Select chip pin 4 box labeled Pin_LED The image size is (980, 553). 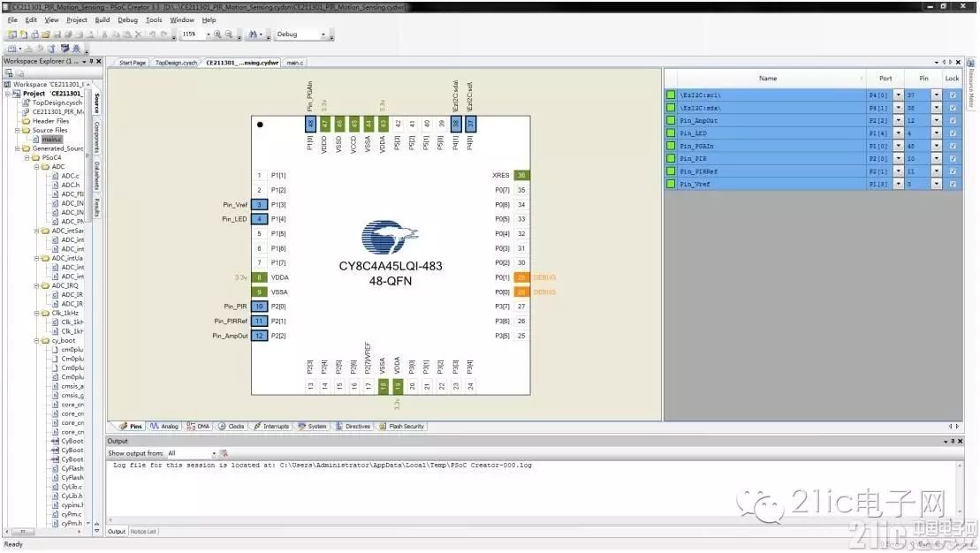260,219
